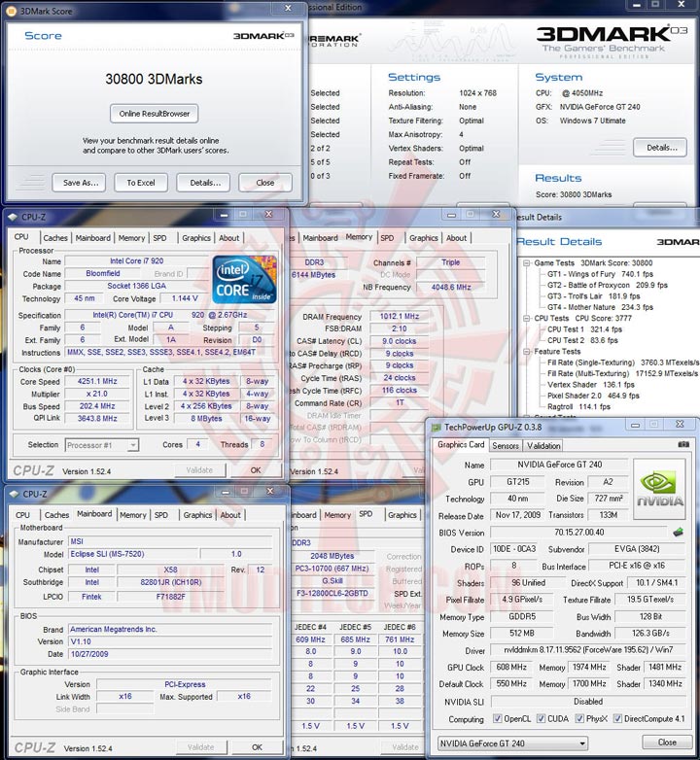
Task: Open the NVIDIA GeForce GT 240 dropdown
Action: point(512,743)
